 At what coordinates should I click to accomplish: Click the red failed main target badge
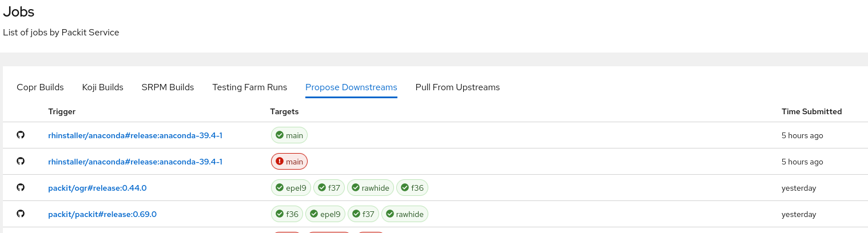point(289,162)
